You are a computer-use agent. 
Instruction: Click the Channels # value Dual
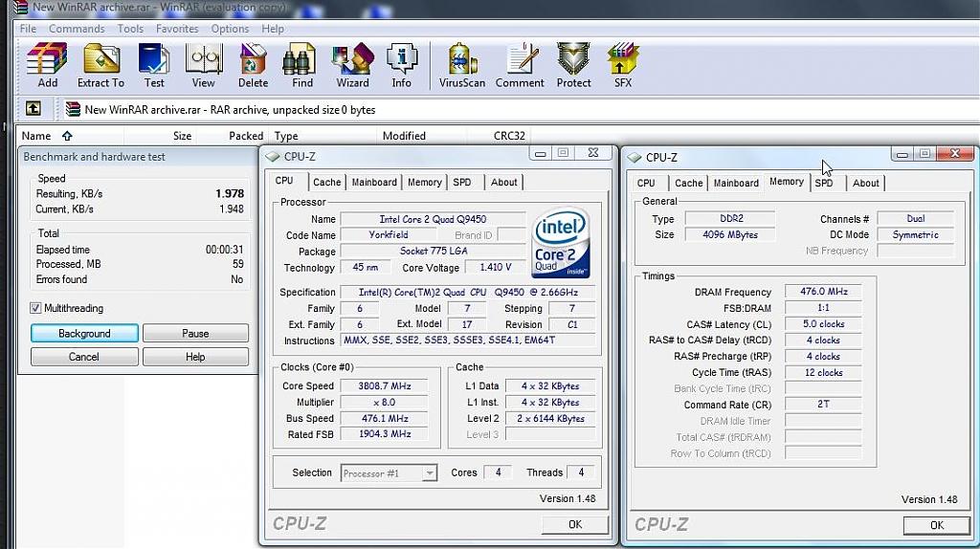(x=916, y=219)
